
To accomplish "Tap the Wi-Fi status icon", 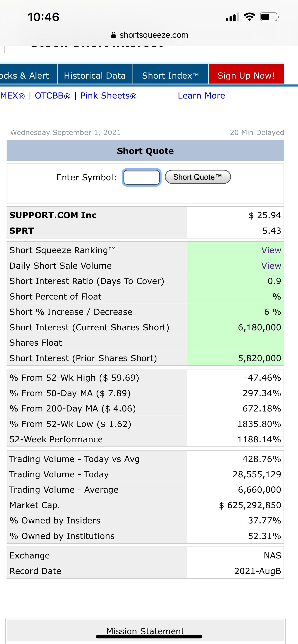I will pos(249,17).
